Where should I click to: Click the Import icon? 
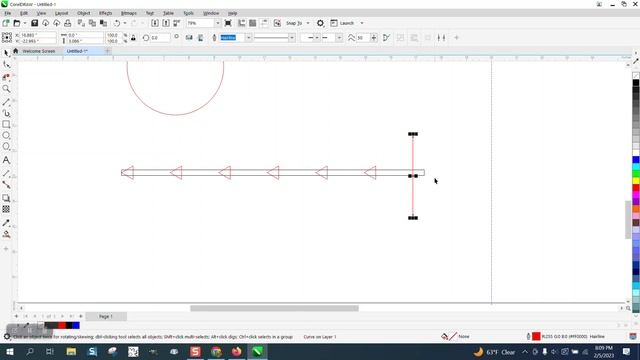(155, 23)
